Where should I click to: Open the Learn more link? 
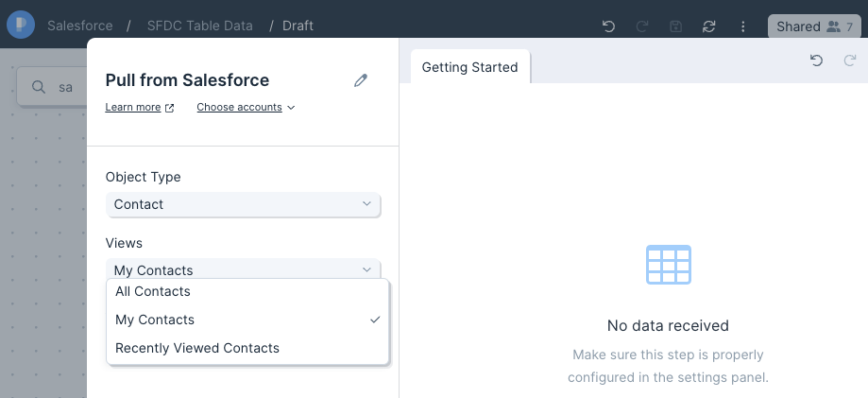tap(140, 107)
